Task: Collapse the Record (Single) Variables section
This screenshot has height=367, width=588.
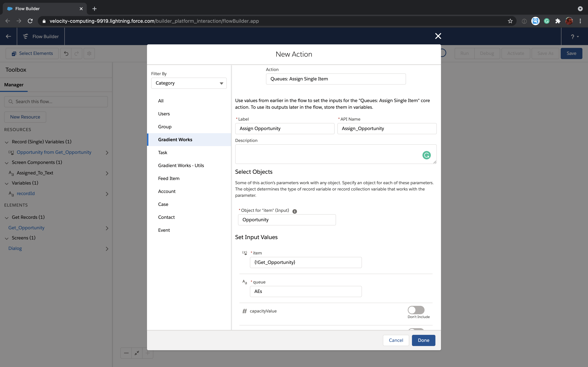Action: [6, 142]
